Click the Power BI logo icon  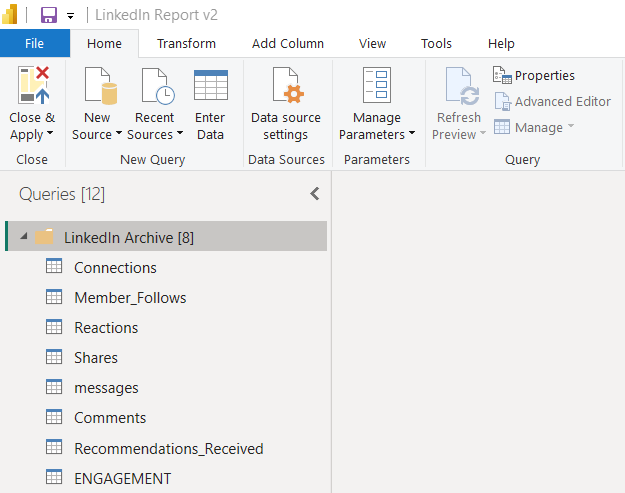coord(10,14)
